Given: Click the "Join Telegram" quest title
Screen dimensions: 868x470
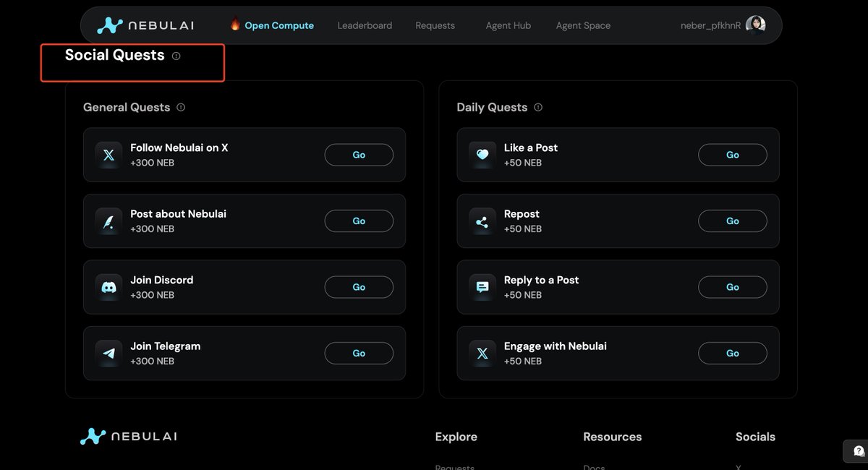Looking at the screenshot, I should point(166,346).
